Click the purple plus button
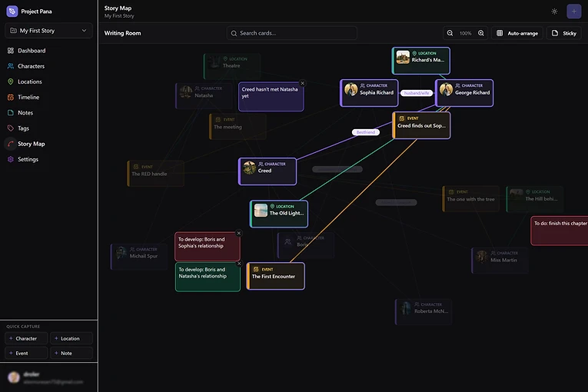This screenshot has width=588, height=392. [573, 12]
